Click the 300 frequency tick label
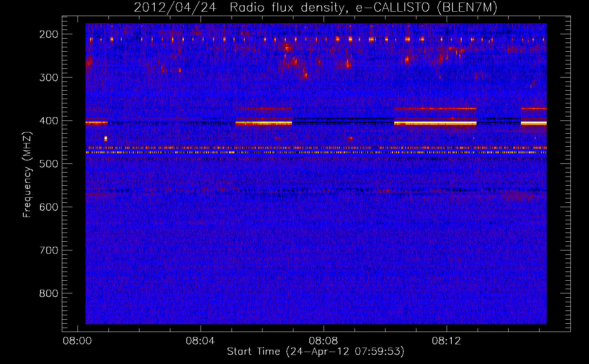 pos(49,78)
